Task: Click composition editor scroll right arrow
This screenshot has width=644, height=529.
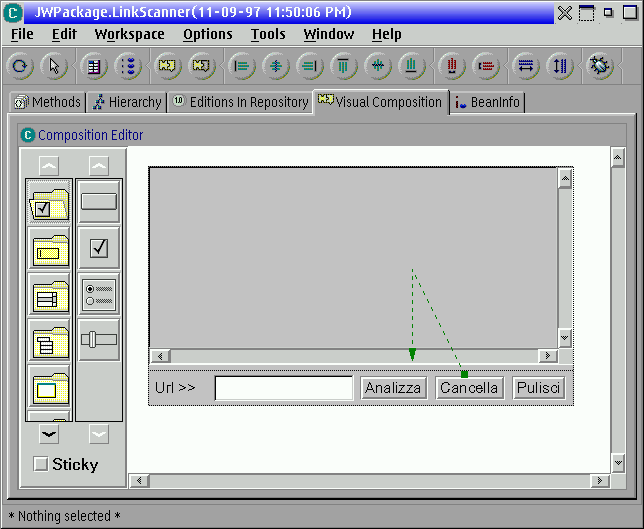Action: [x=600, y=481]
